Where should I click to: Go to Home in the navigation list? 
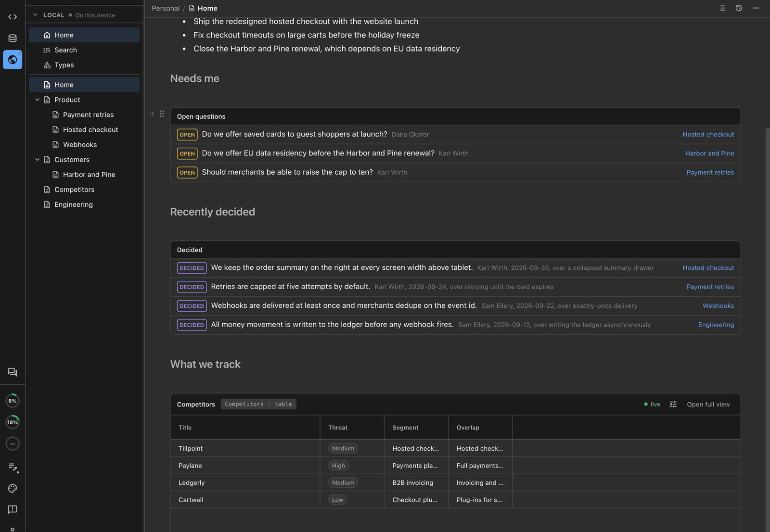pyautogui.click(x=84, y=35)
